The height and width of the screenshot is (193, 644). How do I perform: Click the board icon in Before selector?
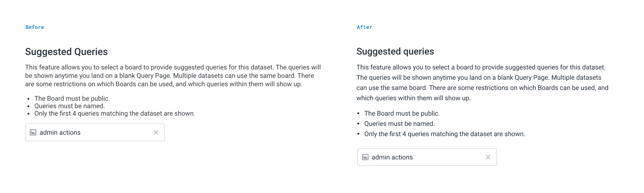coord(33,132)
